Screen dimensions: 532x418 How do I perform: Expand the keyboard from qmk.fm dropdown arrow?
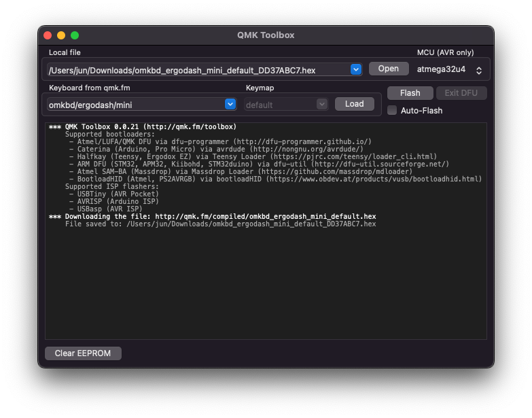(x=230, y=104)
